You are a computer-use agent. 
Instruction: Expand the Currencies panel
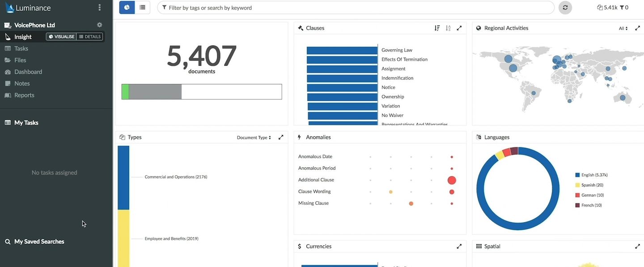click(459, 246)
